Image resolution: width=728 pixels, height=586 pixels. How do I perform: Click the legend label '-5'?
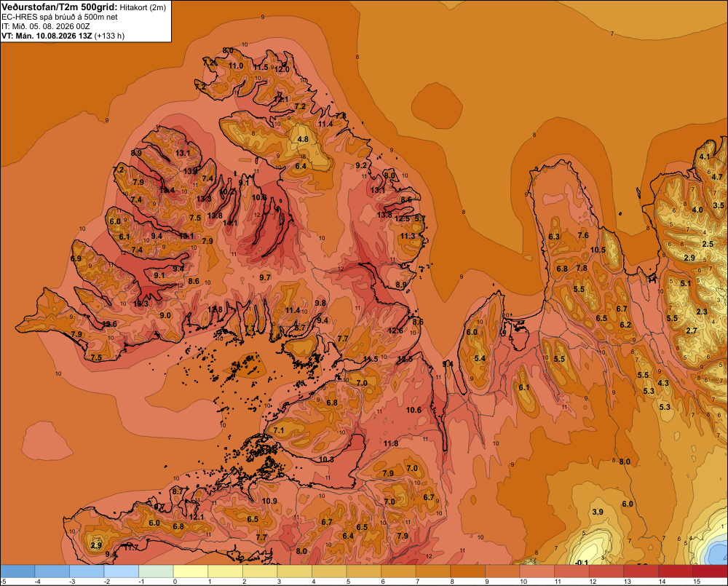[x=3, y=582]
